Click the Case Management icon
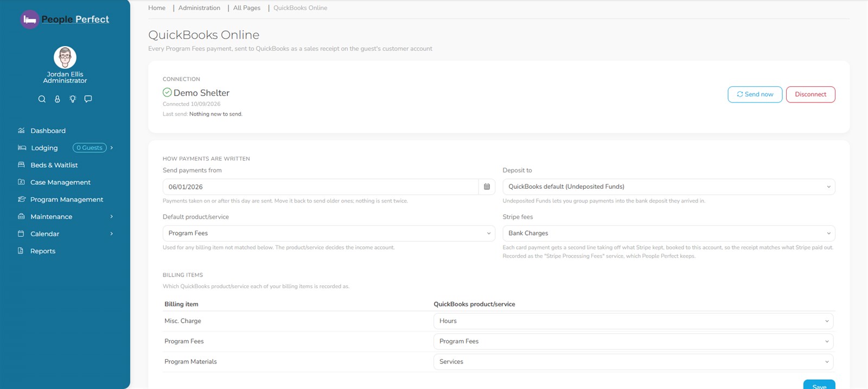The width and height of the screenshot is (868, 389). coord(21,182)
